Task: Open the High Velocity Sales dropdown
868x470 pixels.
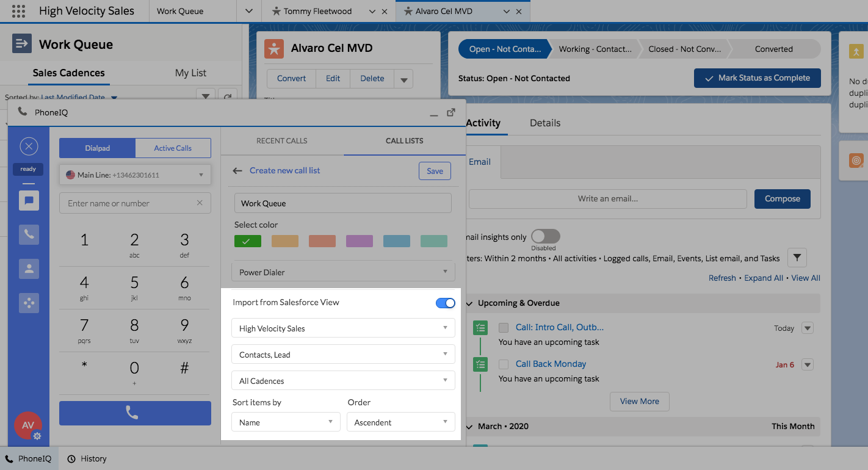Action: point(343,328)
